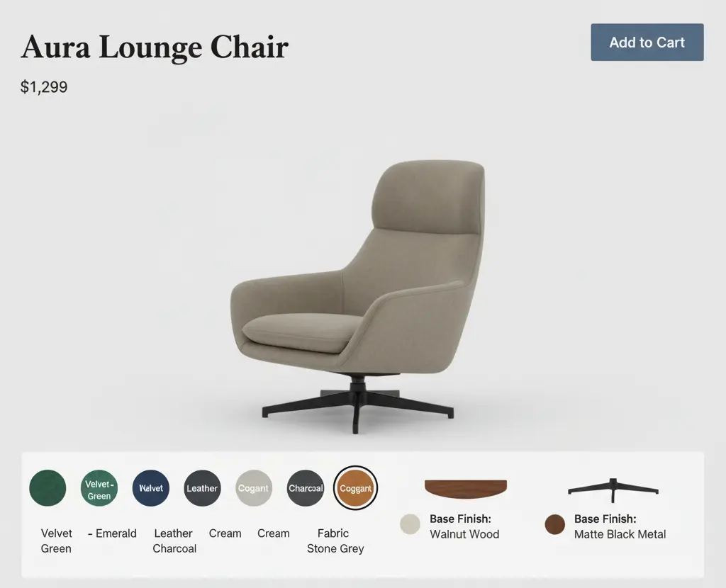Click the Leather Charcoal text label
The image size is (726, 588).
[x=174, y=541]
